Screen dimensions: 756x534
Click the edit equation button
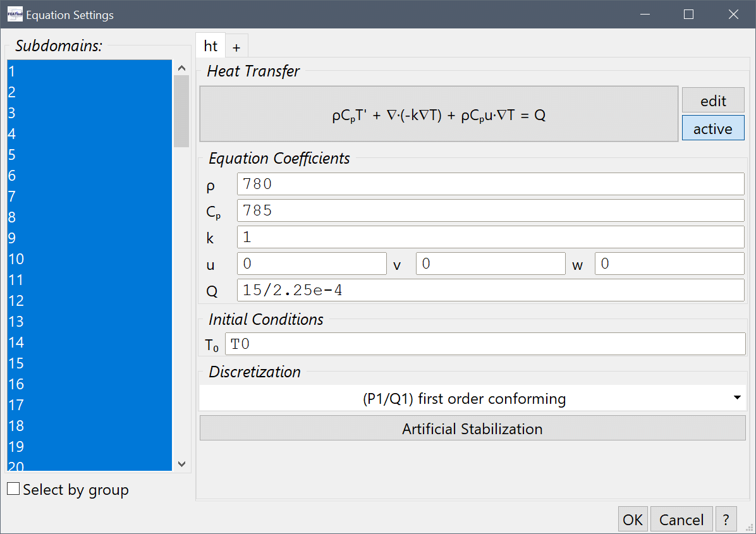(x=712, y=100)
